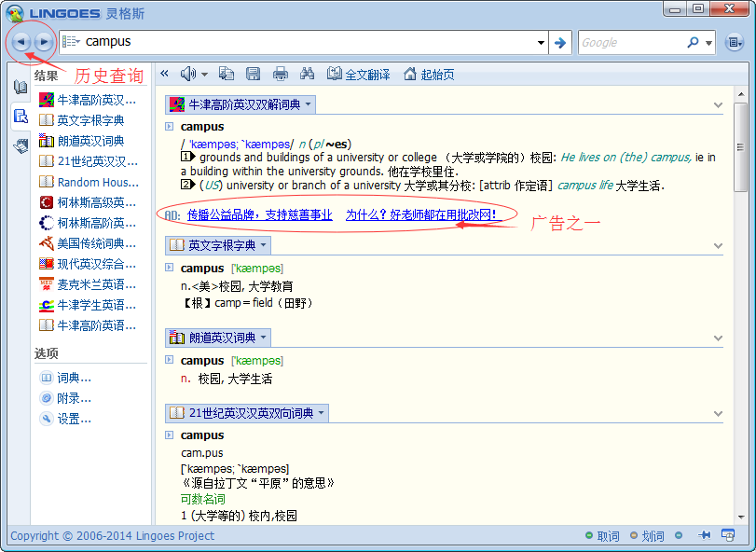Save the result with the floppy disk icon

pyautogui.click(x=253, y=74)
